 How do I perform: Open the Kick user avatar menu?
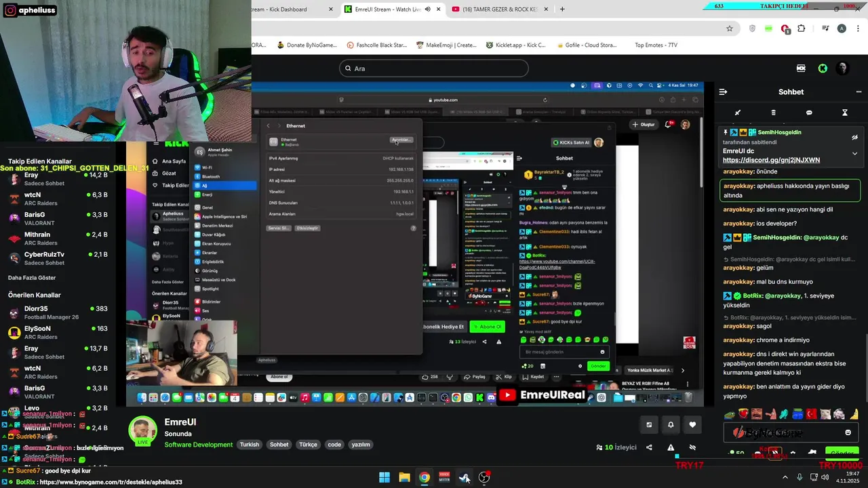coord(843,68)
